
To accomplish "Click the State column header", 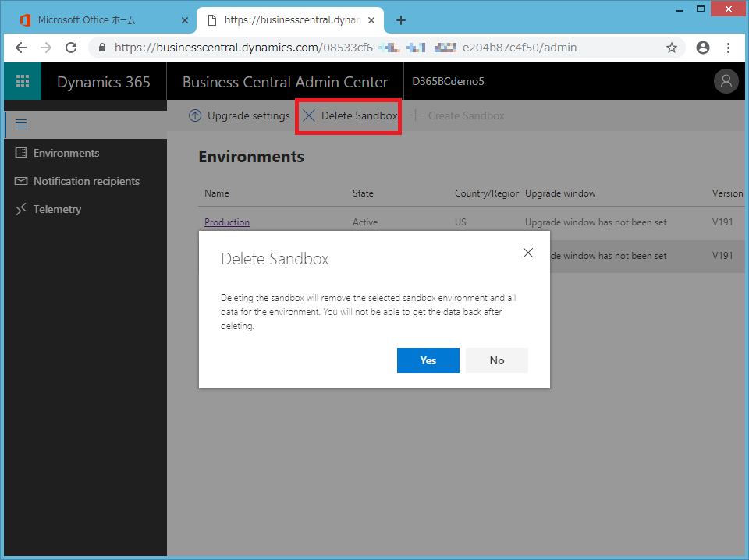I will pyautogui.click(x=363, y=193).
